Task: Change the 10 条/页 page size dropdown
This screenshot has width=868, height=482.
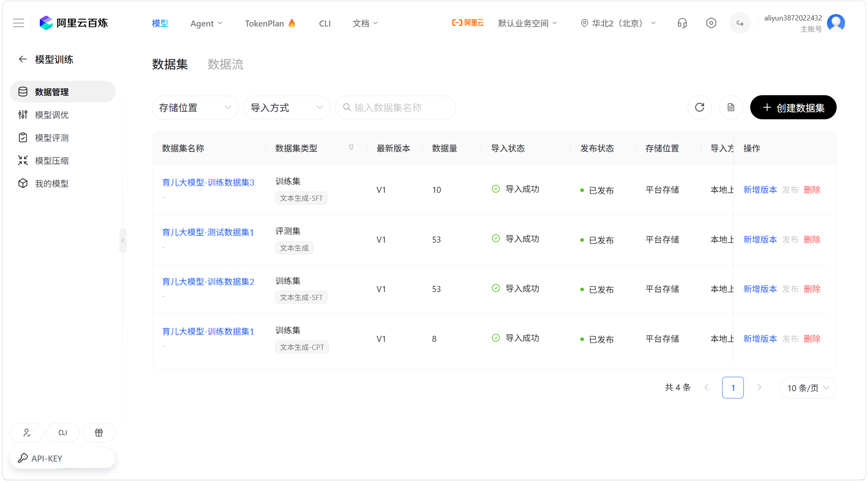Action: point(808,388)
